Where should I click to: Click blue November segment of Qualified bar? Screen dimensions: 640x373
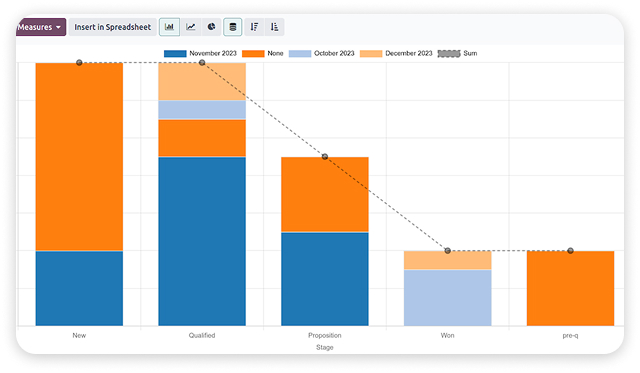(202, 241)
